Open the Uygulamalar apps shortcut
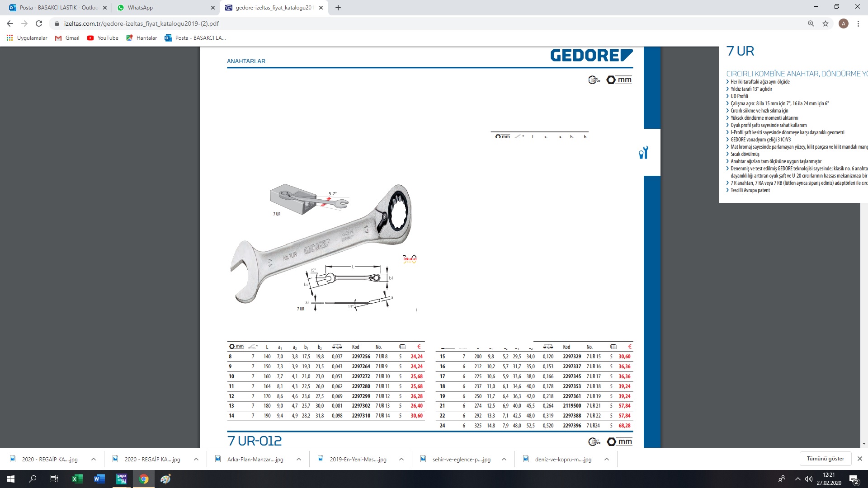 (x=27, y=38)
